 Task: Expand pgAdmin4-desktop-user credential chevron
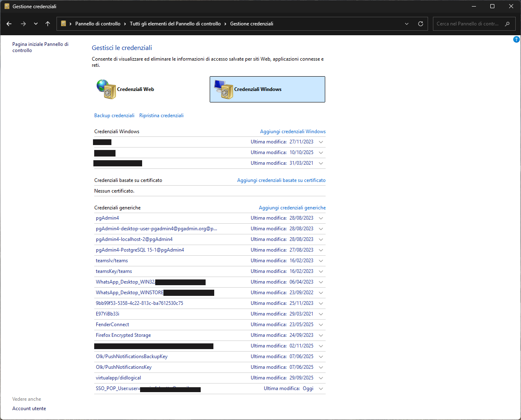pos(321,229)
